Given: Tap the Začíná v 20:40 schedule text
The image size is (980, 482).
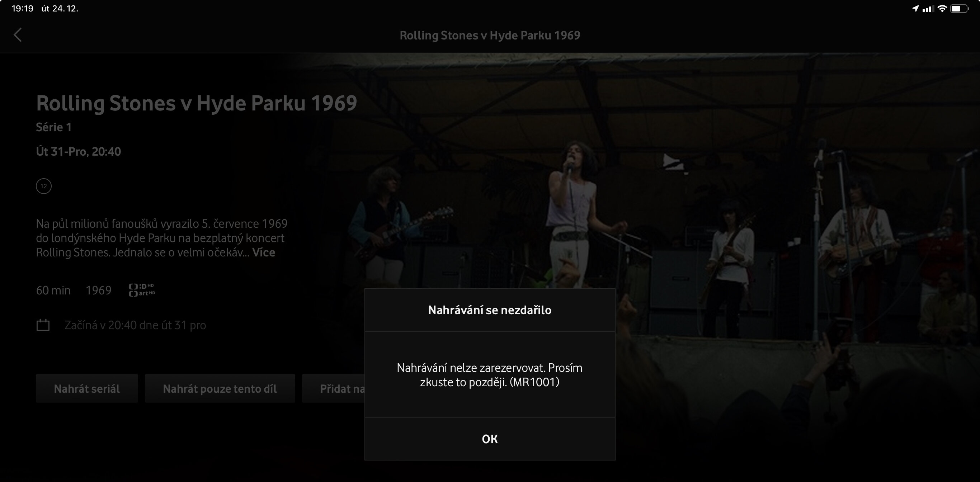Looking at the screenshot, I should pos(135,325).
